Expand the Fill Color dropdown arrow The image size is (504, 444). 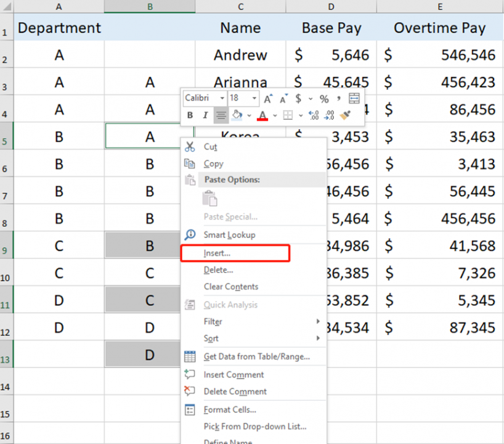coord(249,115)
